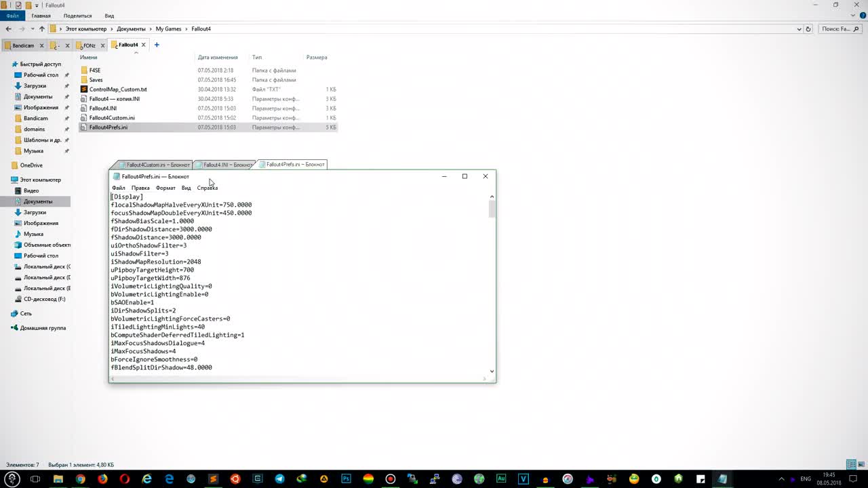The height and width of the screenshot is (488, 868).
Task: Sort files by the Тип column header
Action: [x=257, y=58]
